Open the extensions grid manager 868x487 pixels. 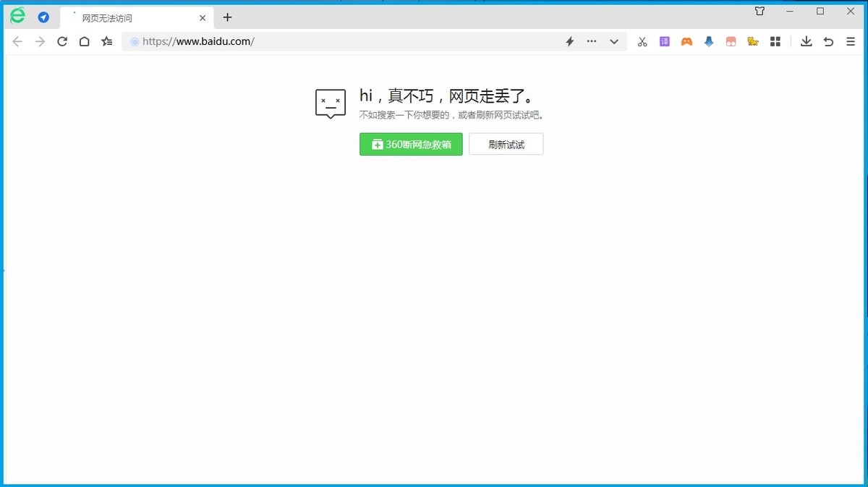(775, 42)
